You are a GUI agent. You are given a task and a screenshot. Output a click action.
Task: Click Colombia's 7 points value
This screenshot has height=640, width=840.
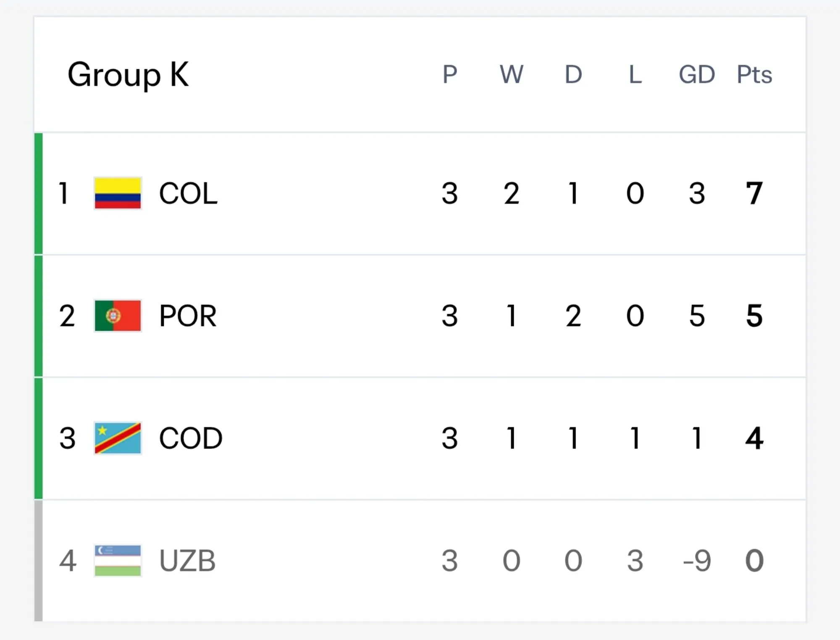(x=754, y=194)
